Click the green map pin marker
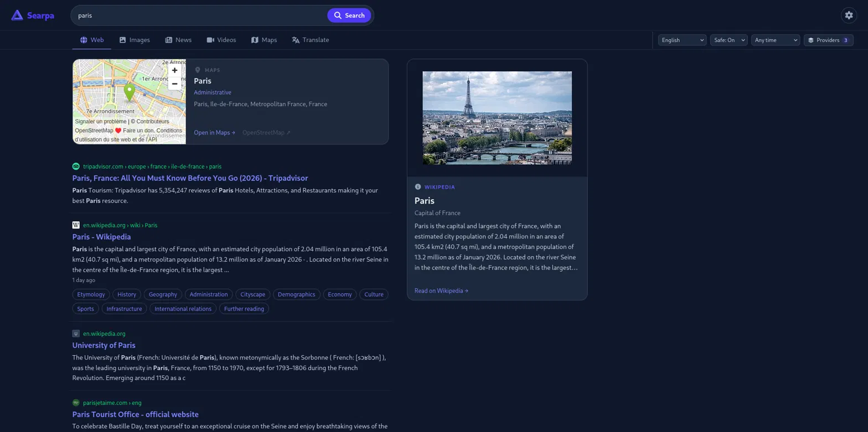This screenshot has width=868, height=432. [129, 92]
